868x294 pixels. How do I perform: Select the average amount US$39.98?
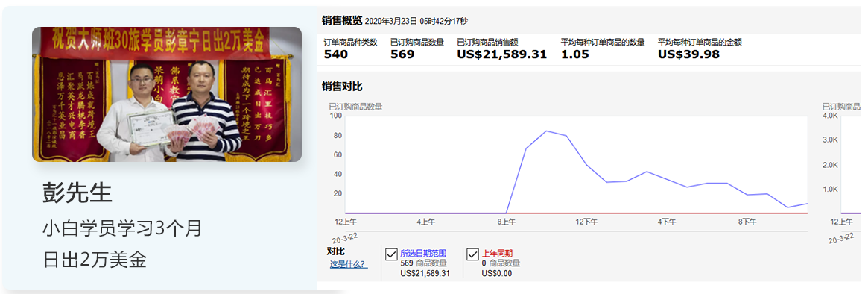point(688,54)
